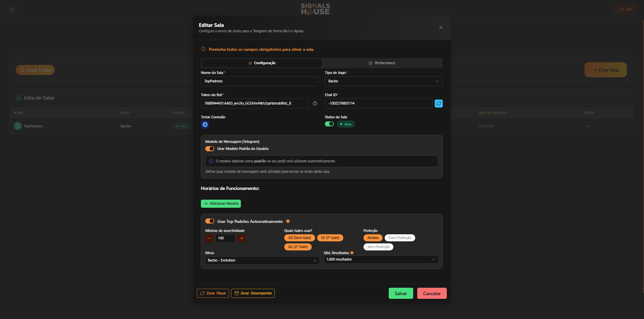Image resolution: width=644 pixels, height=319 pixels.
Task: Disable Usar Modelo Padrão do Usuário
Action: (210, 149)
